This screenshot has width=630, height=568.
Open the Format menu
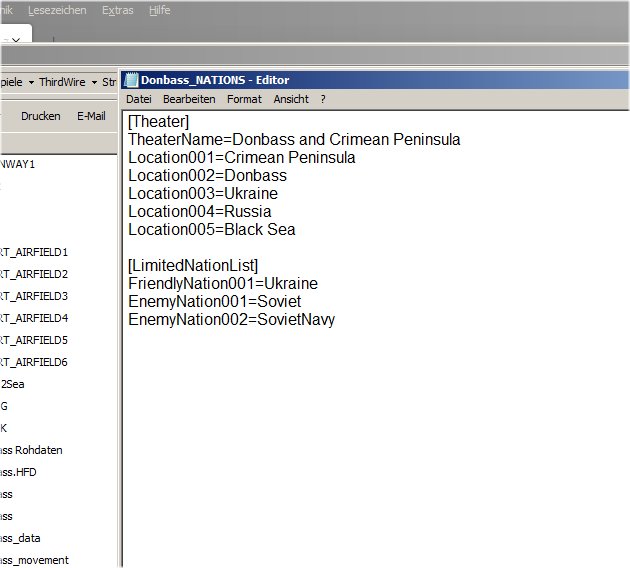[244, 99]
